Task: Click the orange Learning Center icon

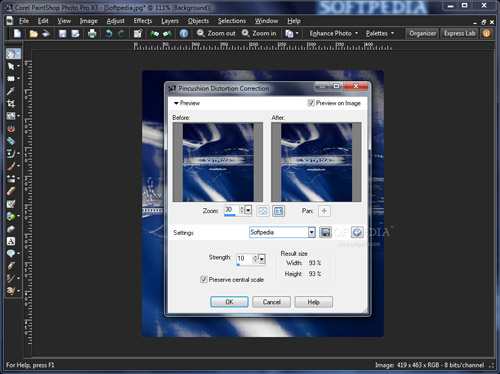Action: click(487, 33)
